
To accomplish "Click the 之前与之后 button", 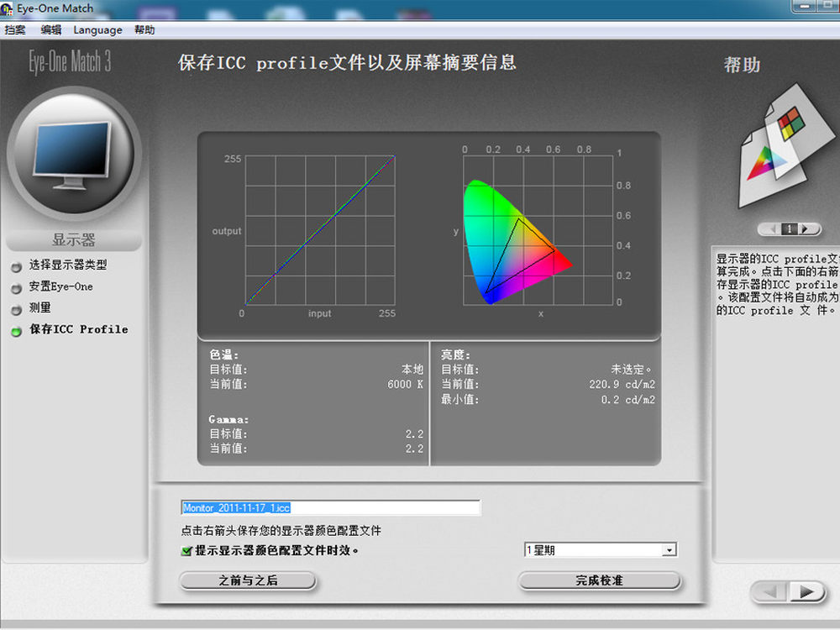I will 248,580.
